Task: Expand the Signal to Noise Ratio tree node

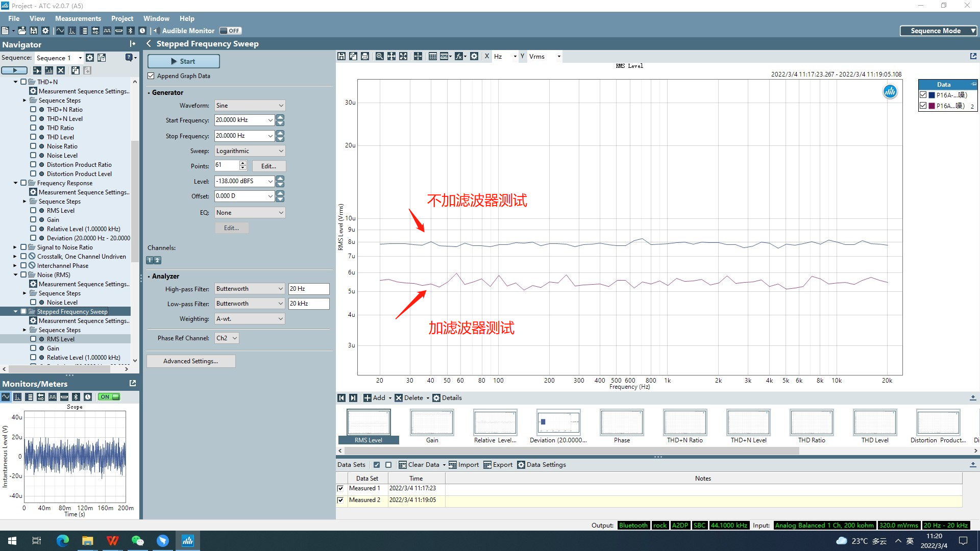Action: click(x=15, y=247)
